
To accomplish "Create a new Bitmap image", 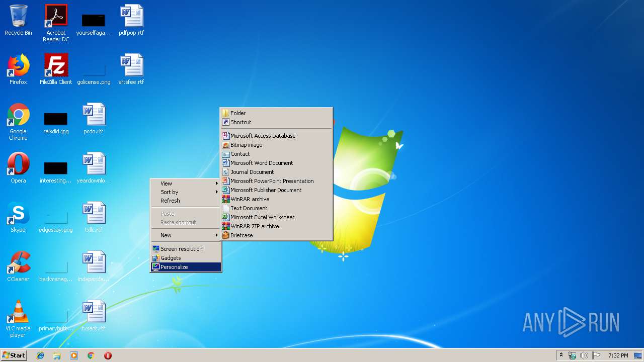I will pos(276,145).
